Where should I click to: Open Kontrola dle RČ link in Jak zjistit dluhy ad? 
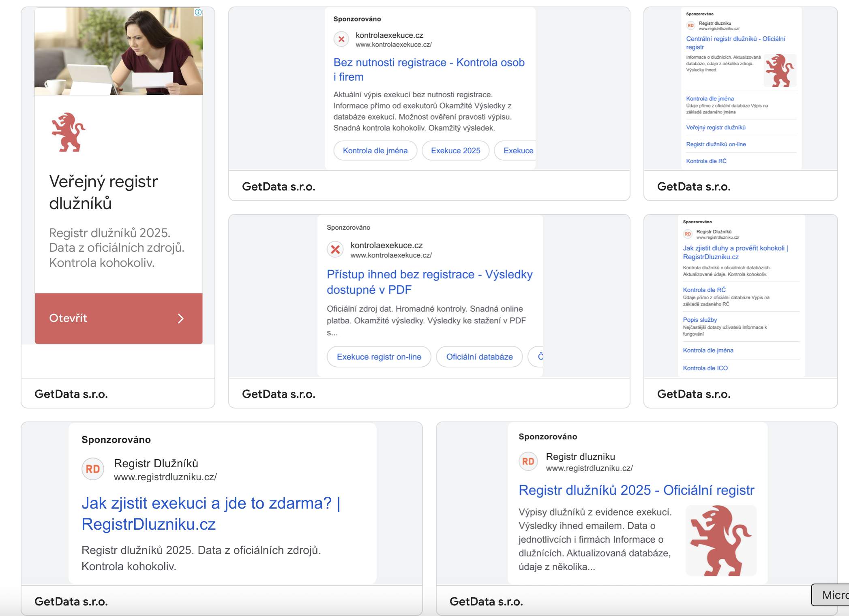(x=704, y=290)
